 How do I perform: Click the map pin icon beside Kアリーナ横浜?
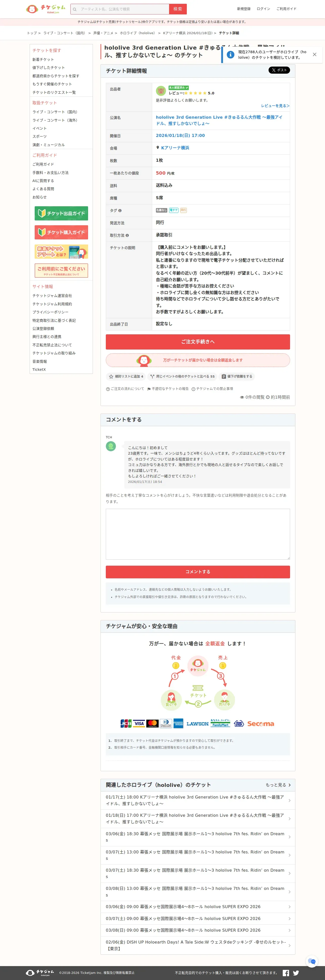157,148
